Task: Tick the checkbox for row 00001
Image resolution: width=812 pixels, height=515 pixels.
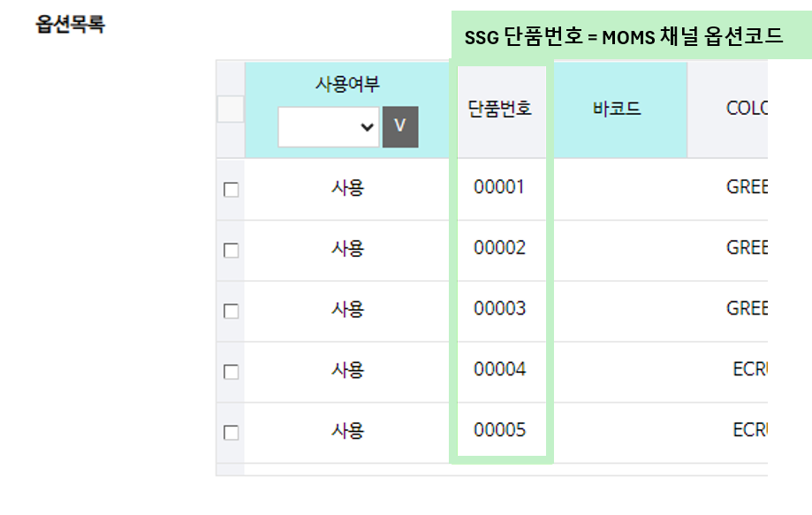Action: 231,189
